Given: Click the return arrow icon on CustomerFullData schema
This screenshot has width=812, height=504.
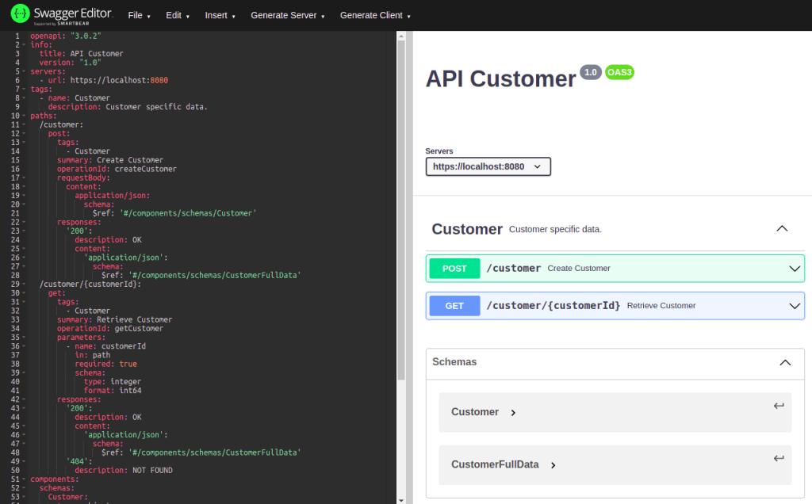Looking at the screenshot, I should click(x=778, y=458).
